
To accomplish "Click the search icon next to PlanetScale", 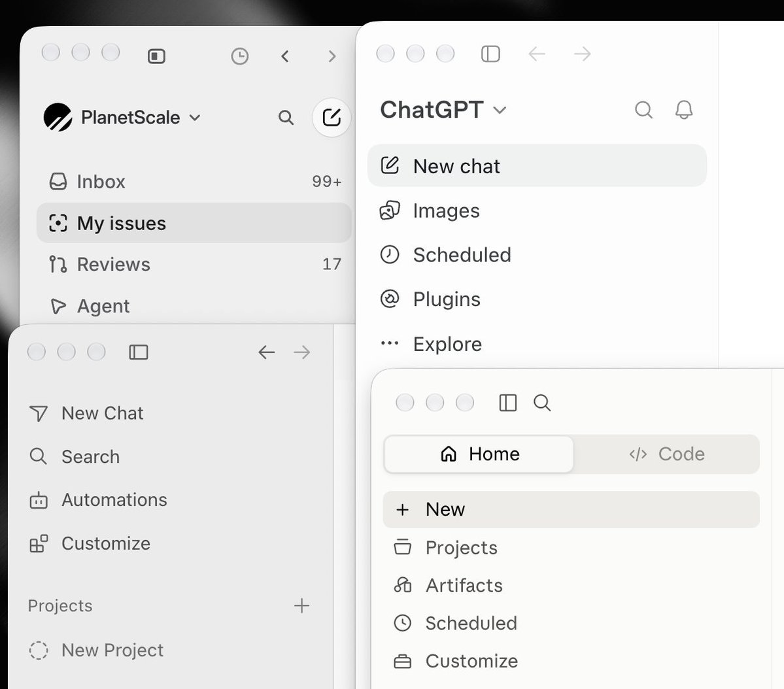I will pos(286,118).
